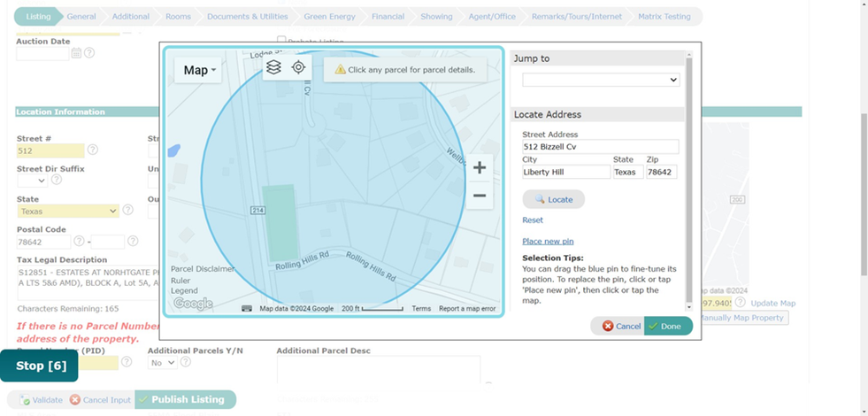The image size is (868, 416).
Task: Open the map Legend
Action: (x=184, y=290)
